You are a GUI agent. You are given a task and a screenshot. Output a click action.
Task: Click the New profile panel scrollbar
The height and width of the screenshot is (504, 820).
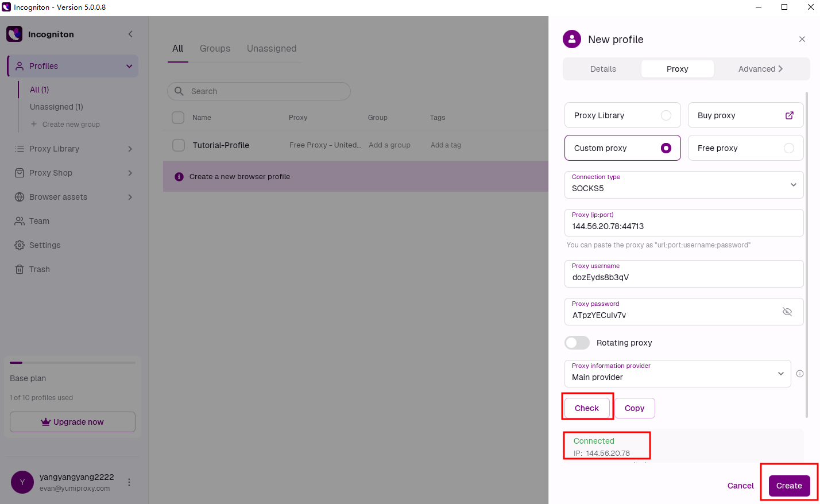pyautogui.click(x=807, y=254)
